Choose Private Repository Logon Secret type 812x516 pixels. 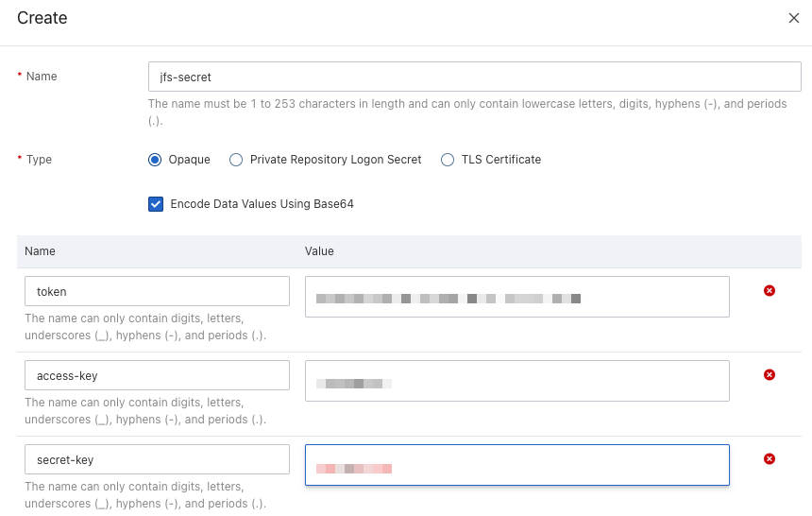(x=236, y=160)
